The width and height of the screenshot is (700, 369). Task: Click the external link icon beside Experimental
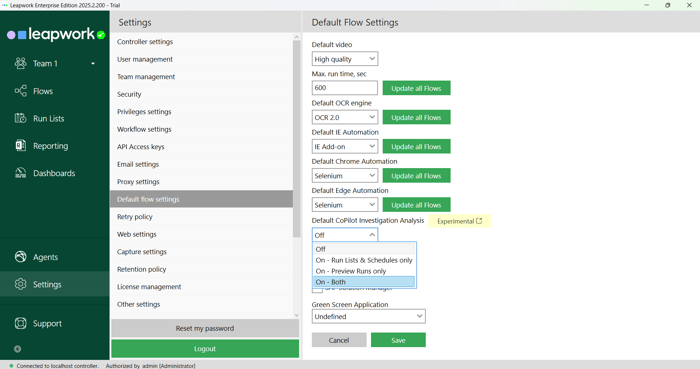pyautogui.click(x=479, y=221)
